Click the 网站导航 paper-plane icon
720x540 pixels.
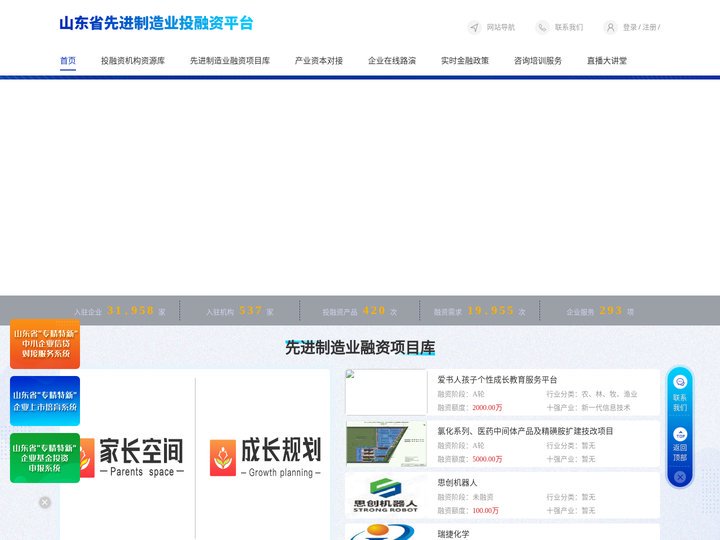[x=474, y=27]
